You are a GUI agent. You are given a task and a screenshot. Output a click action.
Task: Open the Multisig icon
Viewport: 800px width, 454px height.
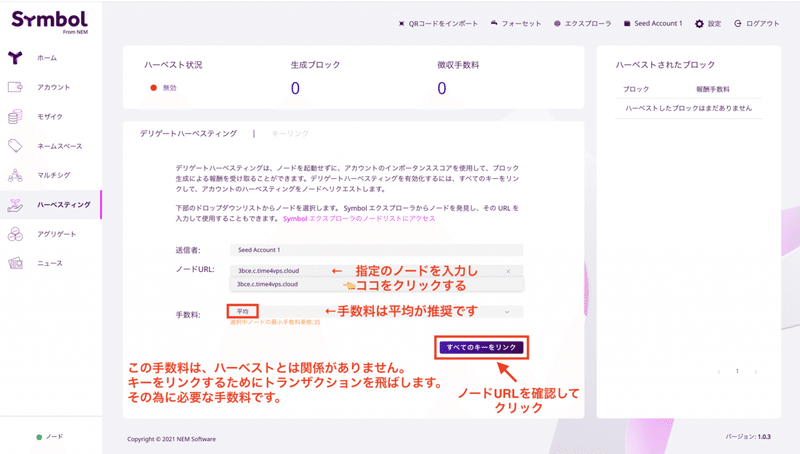[x=15, y=175]
